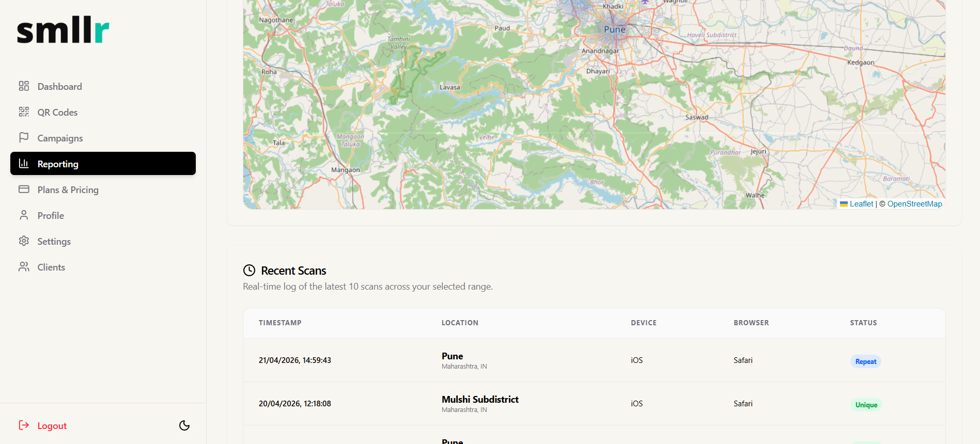Click the Repeat status badge

866,361
